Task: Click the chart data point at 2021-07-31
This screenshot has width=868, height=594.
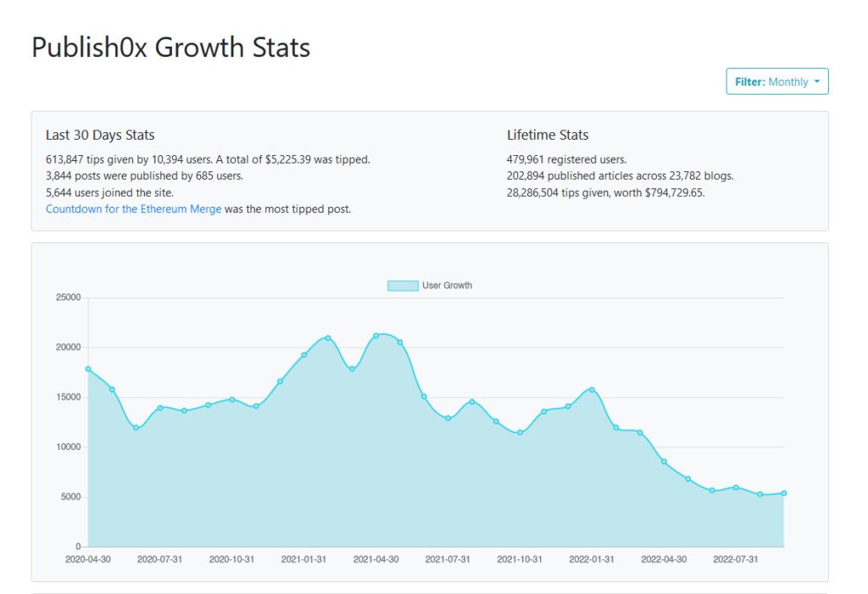Action: coord(448,419)
